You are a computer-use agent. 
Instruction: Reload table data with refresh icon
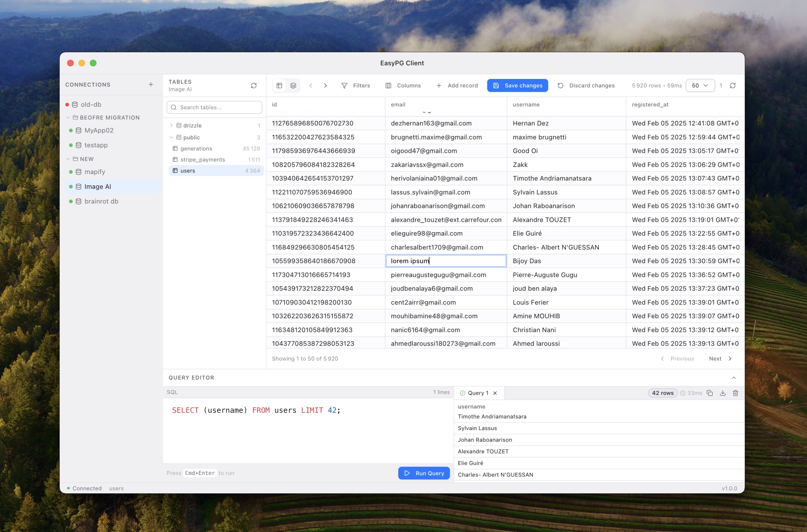pyautogui.click(x=733, y=85)
